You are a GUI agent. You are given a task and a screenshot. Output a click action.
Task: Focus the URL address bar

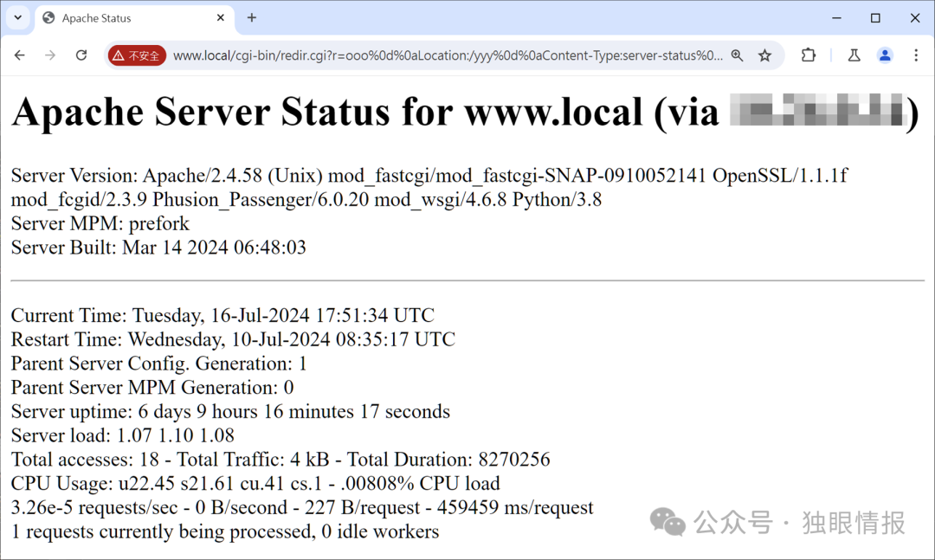[x=448, y=55]
